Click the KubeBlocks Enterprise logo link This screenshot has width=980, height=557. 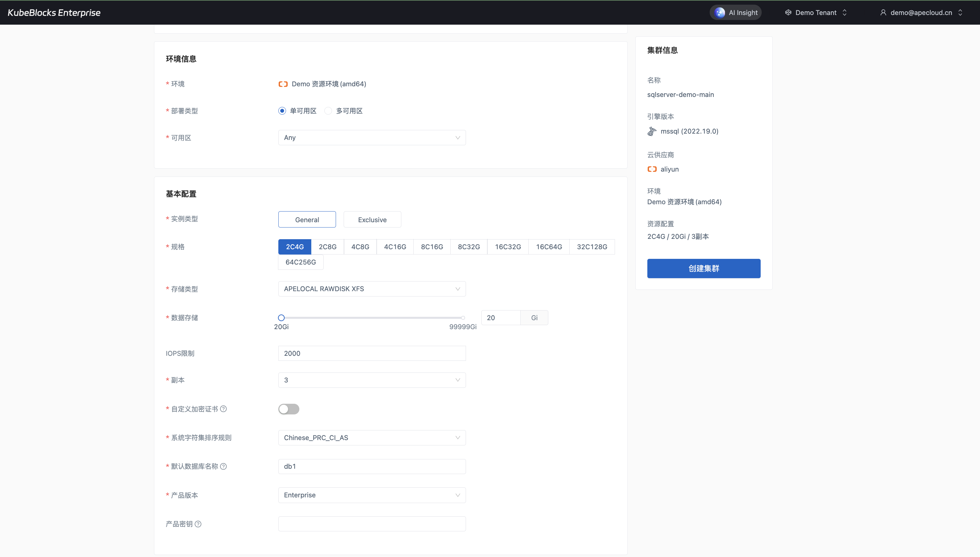[x=54, y=13]
